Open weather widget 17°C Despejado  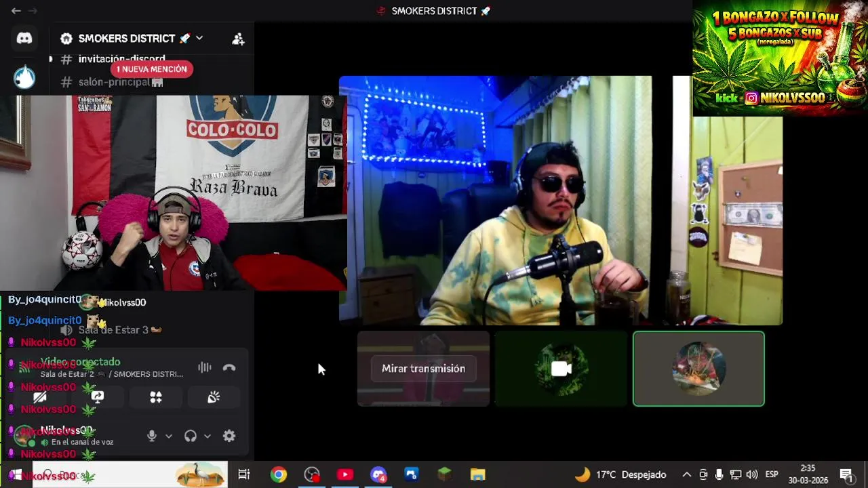tap(620, 474)
